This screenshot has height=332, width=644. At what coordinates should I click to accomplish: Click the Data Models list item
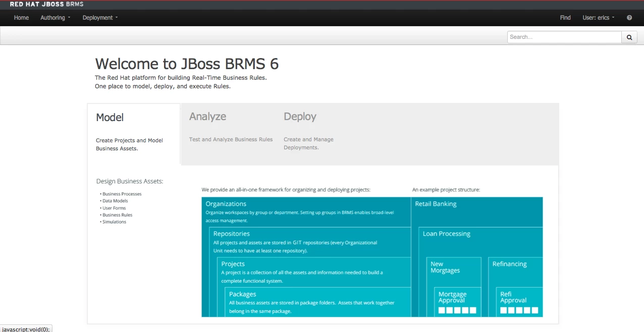tap(115, 201)
